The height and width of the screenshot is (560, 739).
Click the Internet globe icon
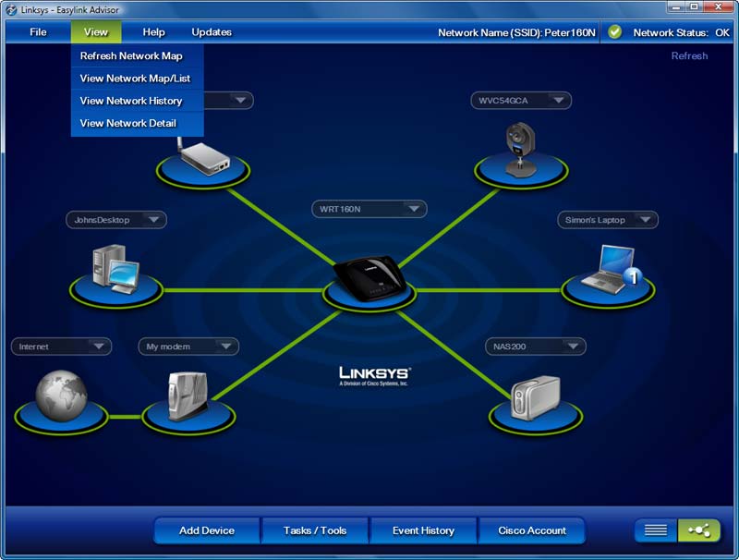61,396
